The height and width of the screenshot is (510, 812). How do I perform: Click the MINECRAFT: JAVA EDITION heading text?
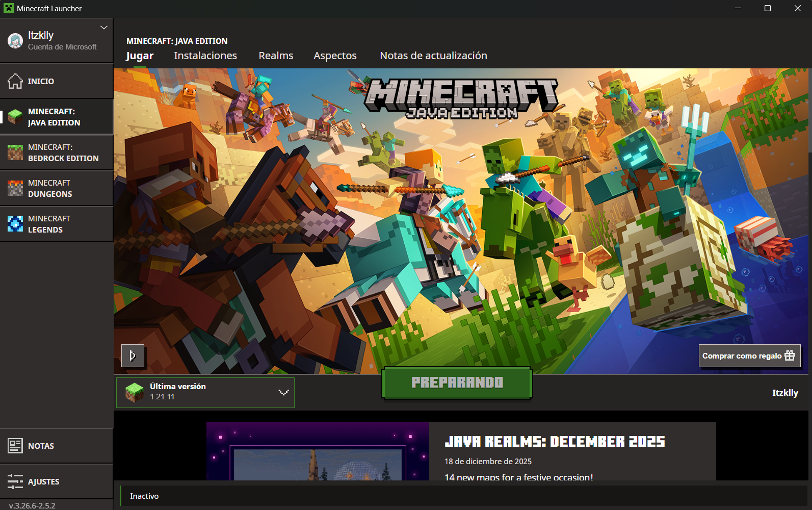coord(177,41)
